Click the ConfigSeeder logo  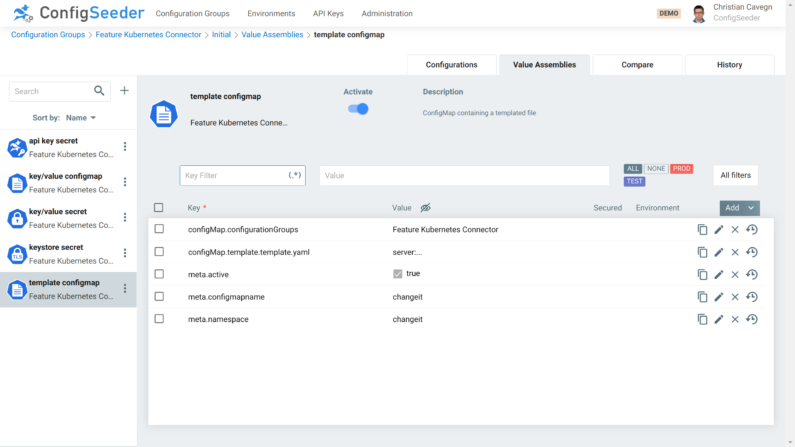(79, 13)
